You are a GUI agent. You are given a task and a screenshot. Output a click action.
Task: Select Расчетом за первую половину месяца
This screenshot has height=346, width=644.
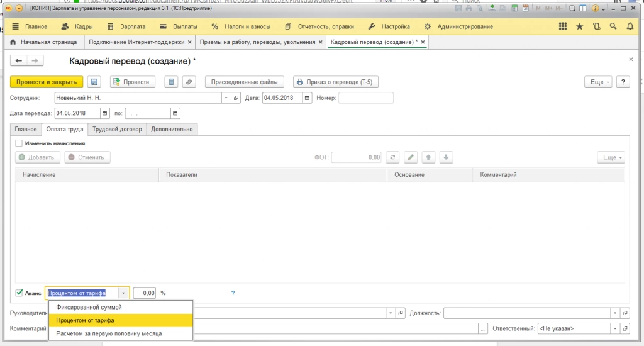[120, 333]
